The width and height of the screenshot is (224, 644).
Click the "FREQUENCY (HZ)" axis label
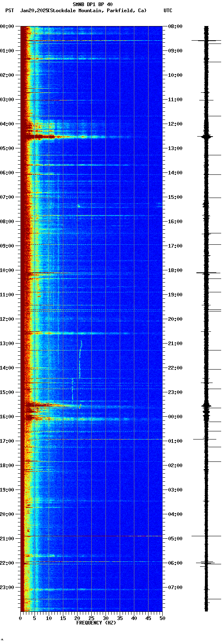[x=96, y=623]
